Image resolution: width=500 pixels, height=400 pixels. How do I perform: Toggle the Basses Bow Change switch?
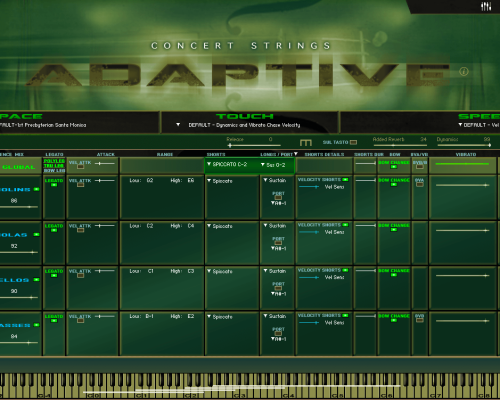[394, 320]
